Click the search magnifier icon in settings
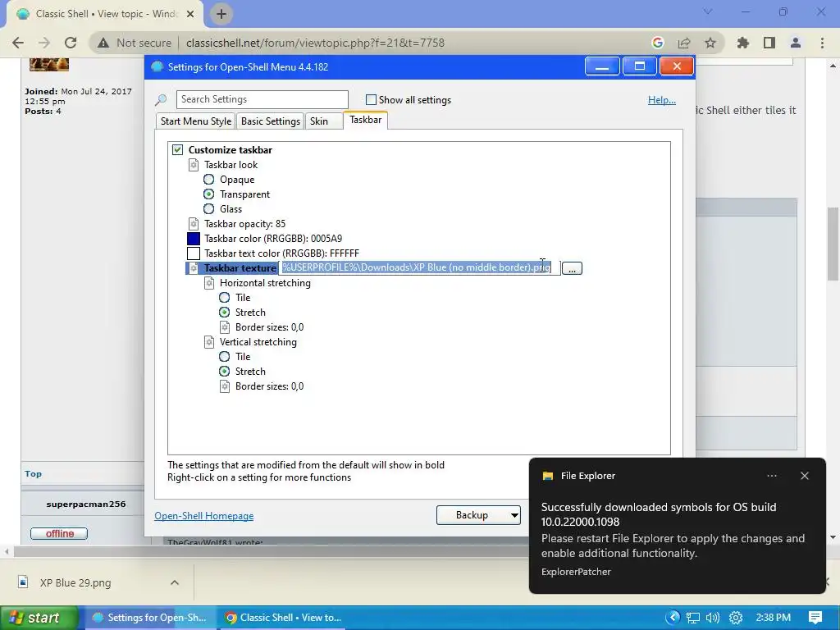Screen dimensions: 840x630 coord(161,99)
